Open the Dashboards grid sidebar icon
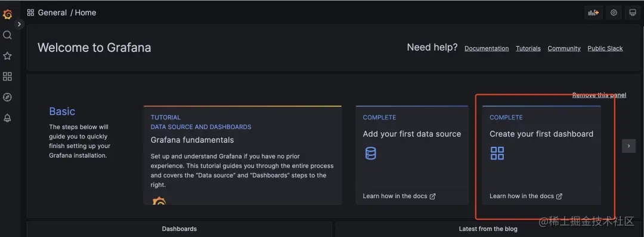 (7, 76)
